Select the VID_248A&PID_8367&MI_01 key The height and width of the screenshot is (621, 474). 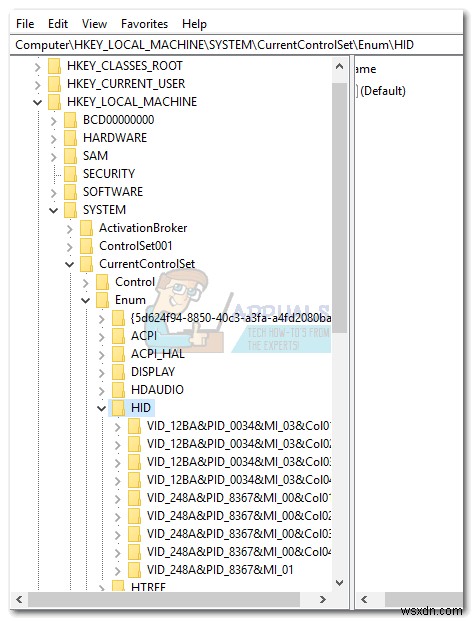(220, 570)
